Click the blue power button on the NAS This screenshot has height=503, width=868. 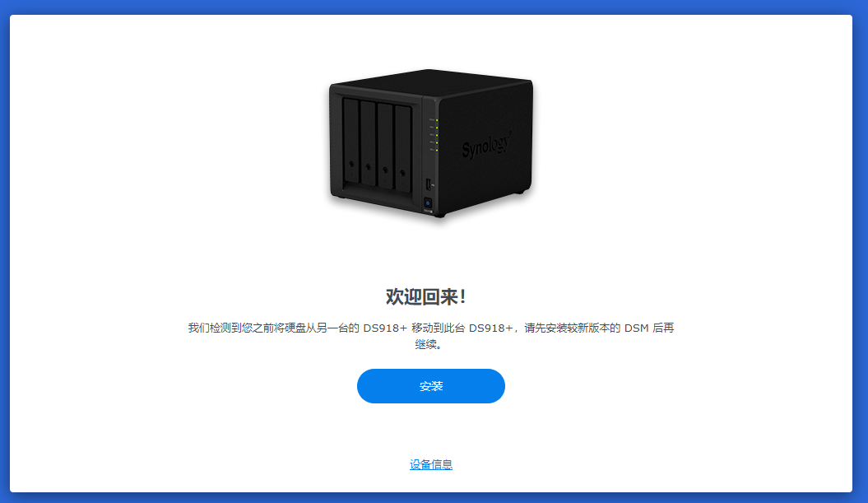point(427,203)
